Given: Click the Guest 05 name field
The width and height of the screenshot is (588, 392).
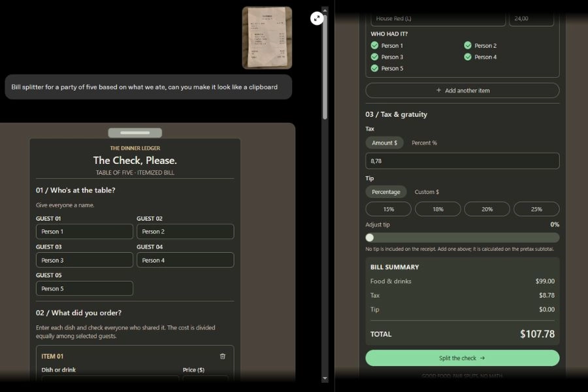Looking at the screenshot, I should pyautogui.click(x=84, y=289).
